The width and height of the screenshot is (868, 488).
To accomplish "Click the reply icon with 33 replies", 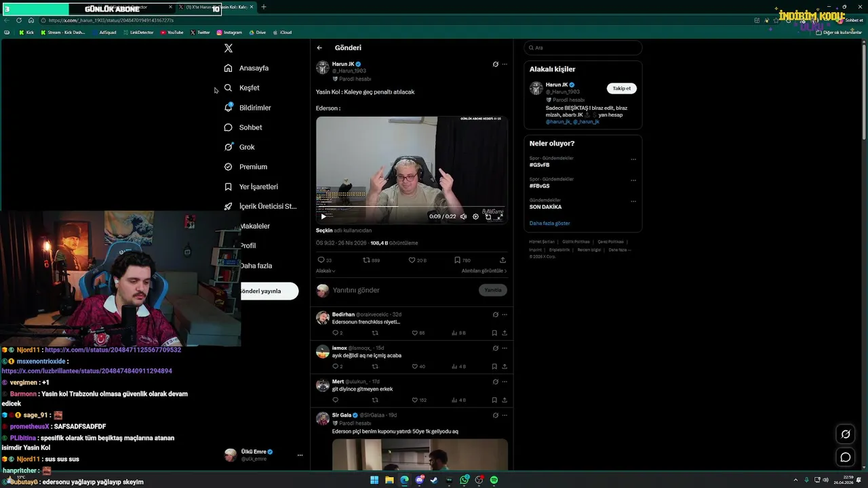I will pyautogui.click(x=324, y=260).
